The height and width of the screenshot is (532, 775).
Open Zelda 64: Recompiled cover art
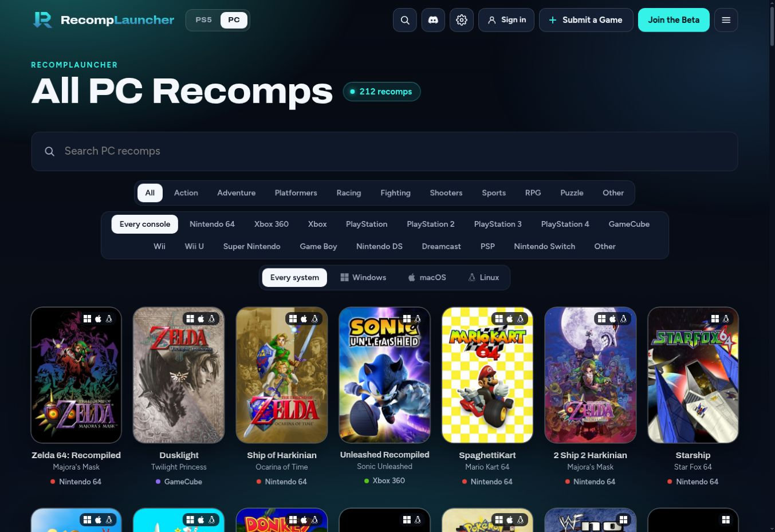tap(76, 375)
